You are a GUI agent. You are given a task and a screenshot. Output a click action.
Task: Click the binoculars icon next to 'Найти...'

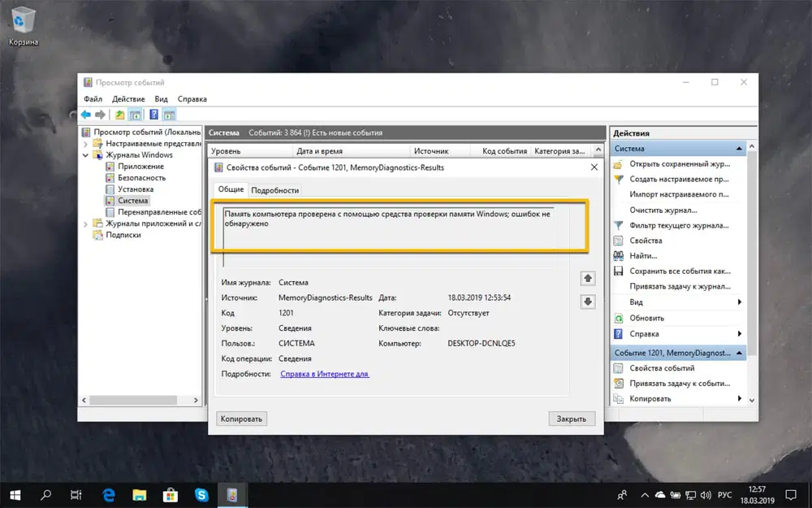(619, 256)
